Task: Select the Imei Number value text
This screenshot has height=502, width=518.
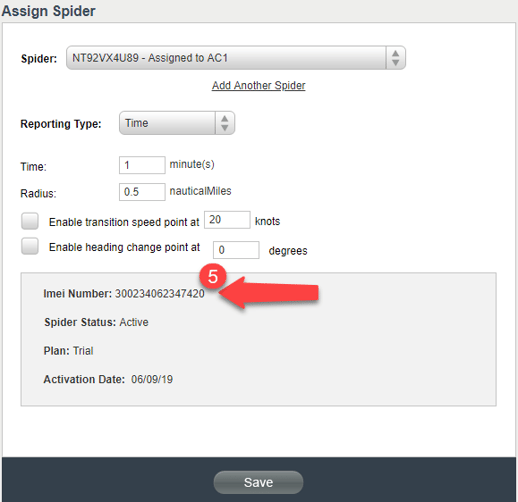Action: click(160, 294)
